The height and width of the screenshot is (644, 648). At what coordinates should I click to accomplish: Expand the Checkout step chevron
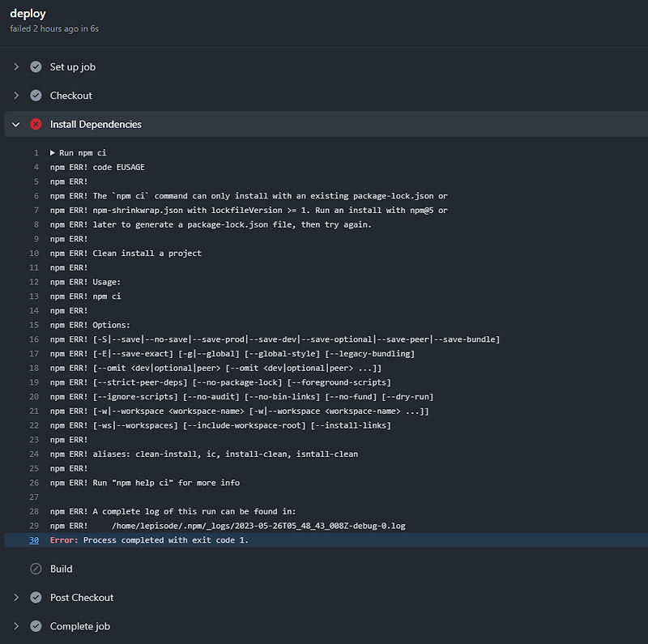tap(16, 96)
